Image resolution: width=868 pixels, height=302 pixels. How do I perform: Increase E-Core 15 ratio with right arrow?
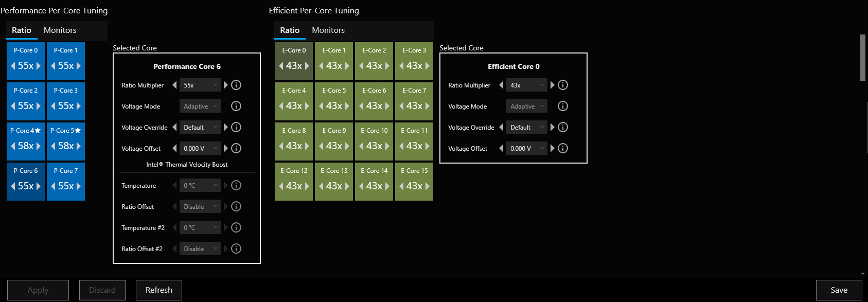tap(427, 186)
